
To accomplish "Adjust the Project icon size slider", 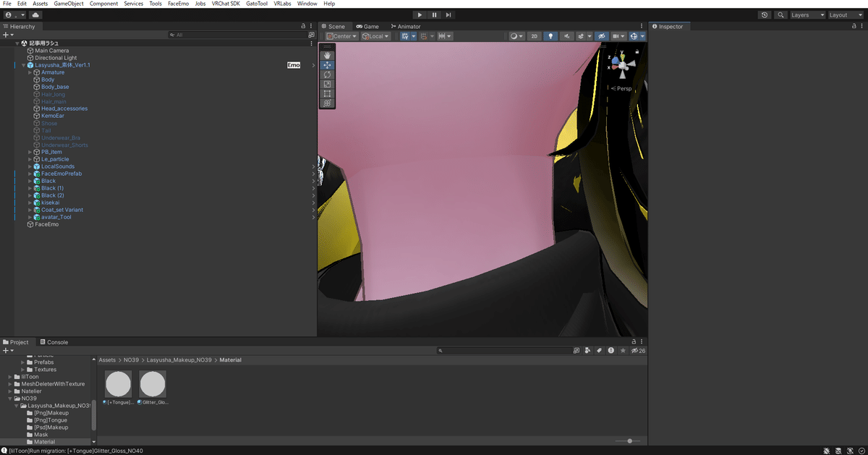I will pos(626,441).
